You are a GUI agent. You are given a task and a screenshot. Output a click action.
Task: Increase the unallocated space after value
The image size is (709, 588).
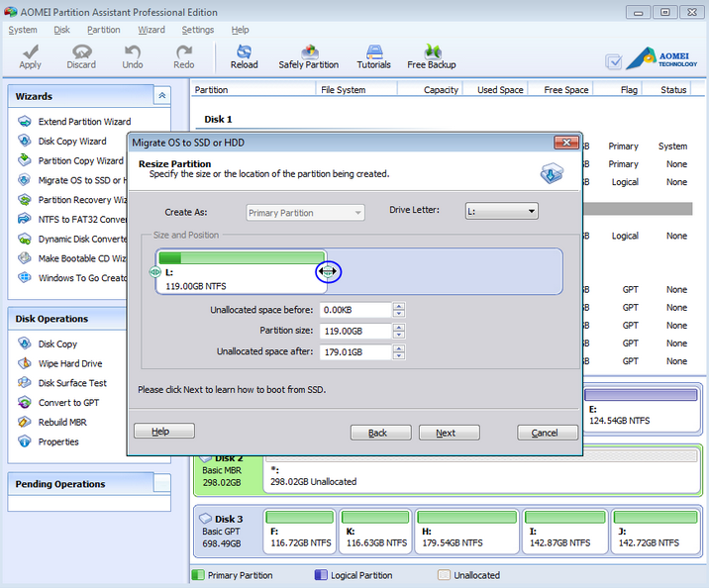click(x=398, y=347)
